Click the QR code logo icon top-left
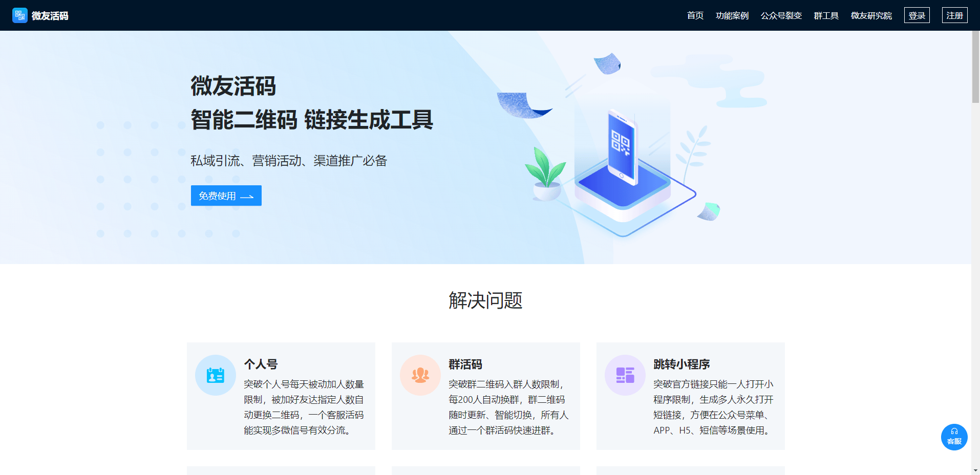 pyautogui.click(x=19, y=15)
